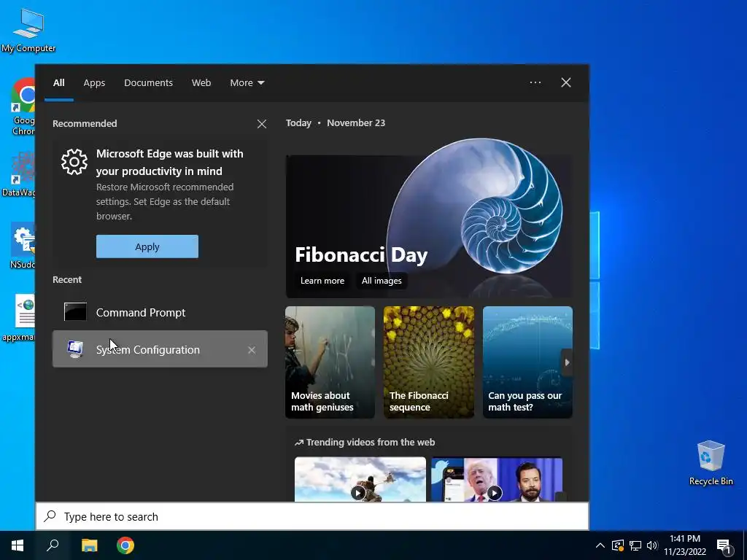Open the Action Center notifications icon

(724, 546)
